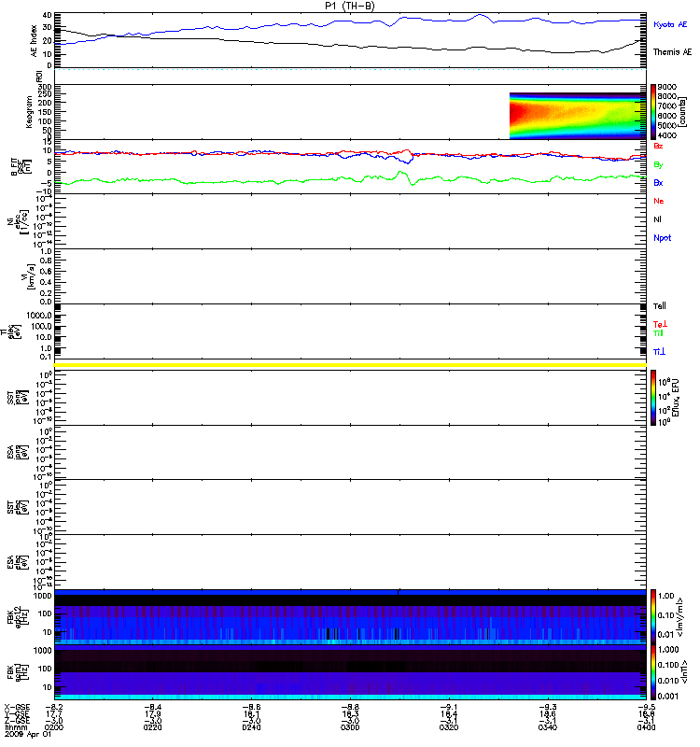Click the FBK nT spectrogram color bar

653,672
